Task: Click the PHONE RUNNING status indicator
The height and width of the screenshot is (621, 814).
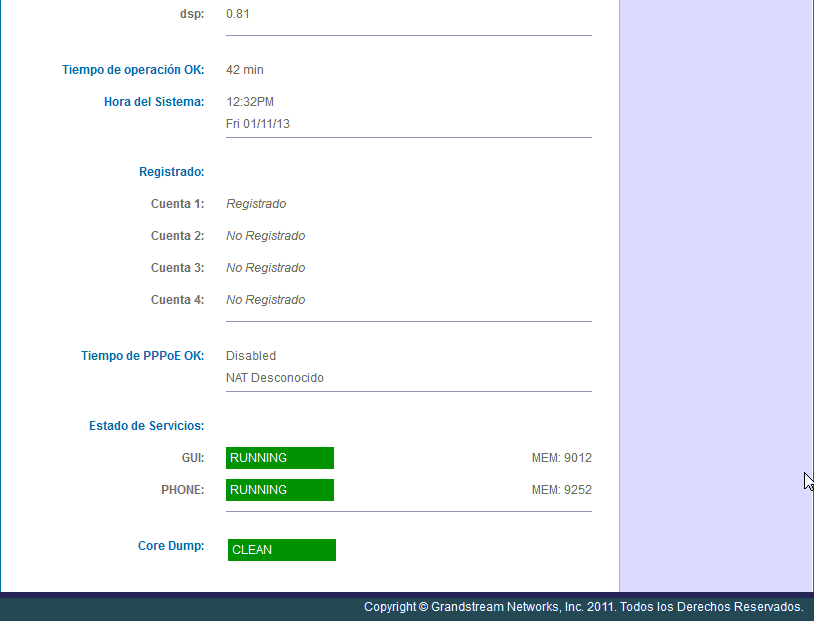Action: point(279,490)
